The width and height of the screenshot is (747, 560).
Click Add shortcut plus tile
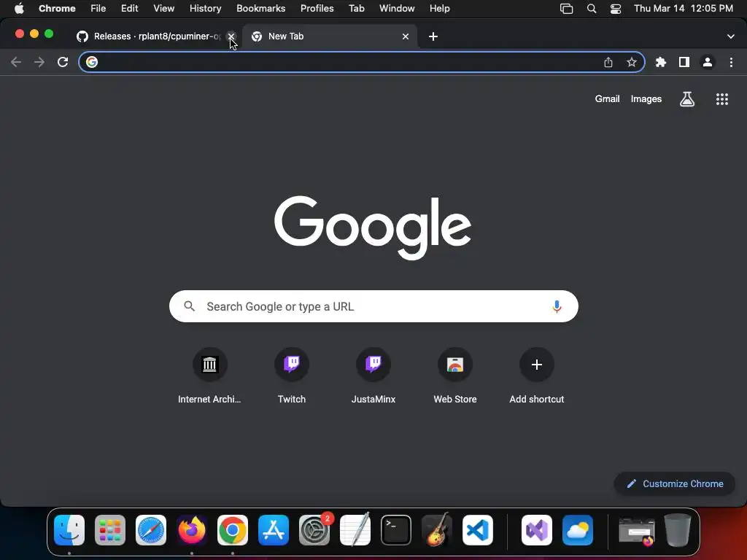coord(536,376)
